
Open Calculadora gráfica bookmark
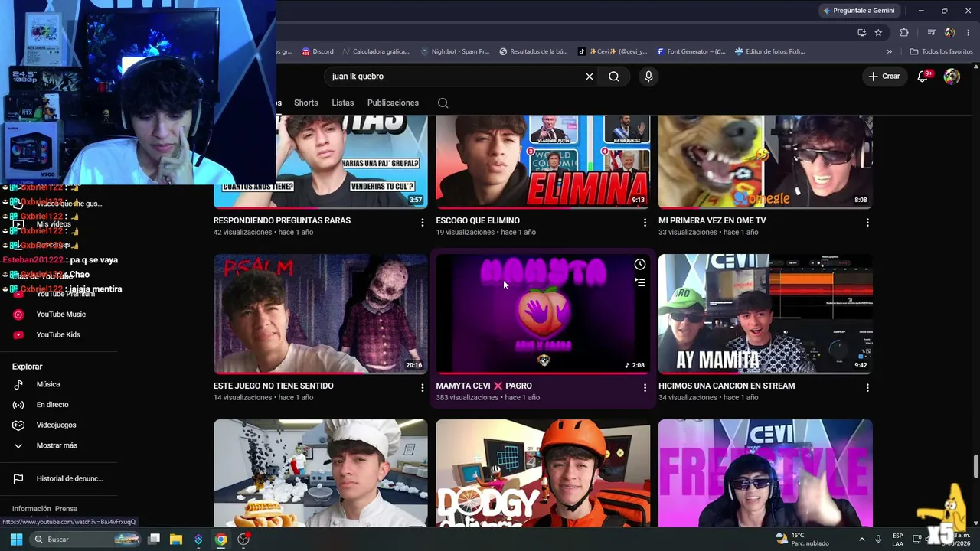(375, 51)
